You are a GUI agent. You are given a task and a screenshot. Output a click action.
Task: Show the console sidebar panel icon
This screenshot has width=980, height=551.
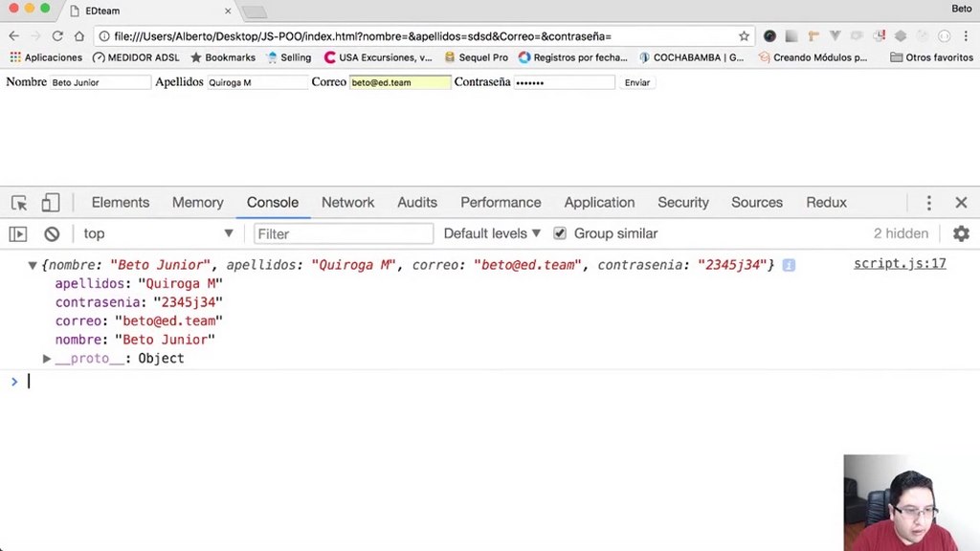click(x=18, y=233)
